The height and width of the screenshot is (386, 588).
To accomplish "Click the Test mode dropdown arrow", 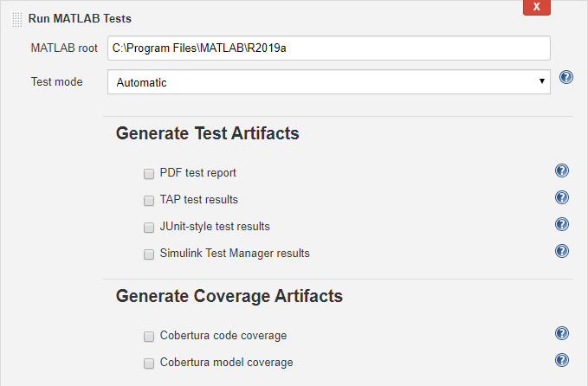I will coord(541,81).
